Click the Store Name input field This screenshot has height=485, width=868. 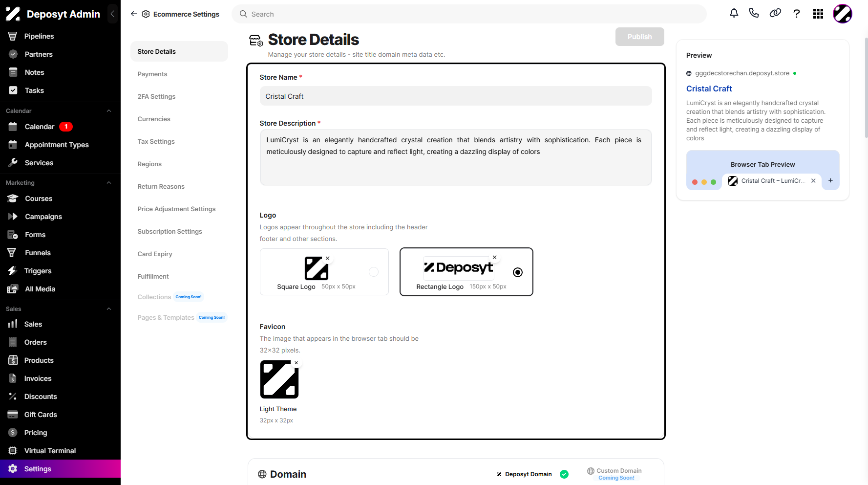456,96
